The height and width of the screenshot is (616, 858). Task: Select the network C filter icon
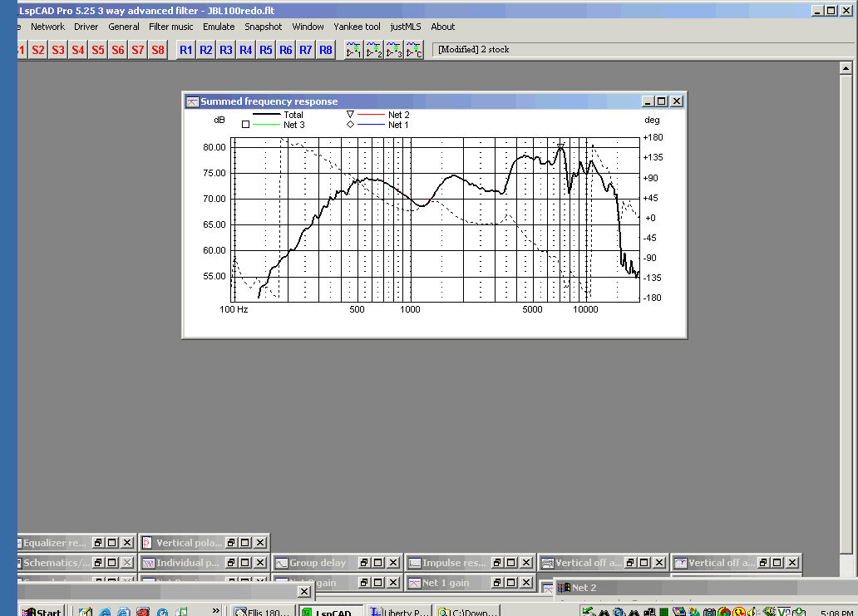(414, 50)
